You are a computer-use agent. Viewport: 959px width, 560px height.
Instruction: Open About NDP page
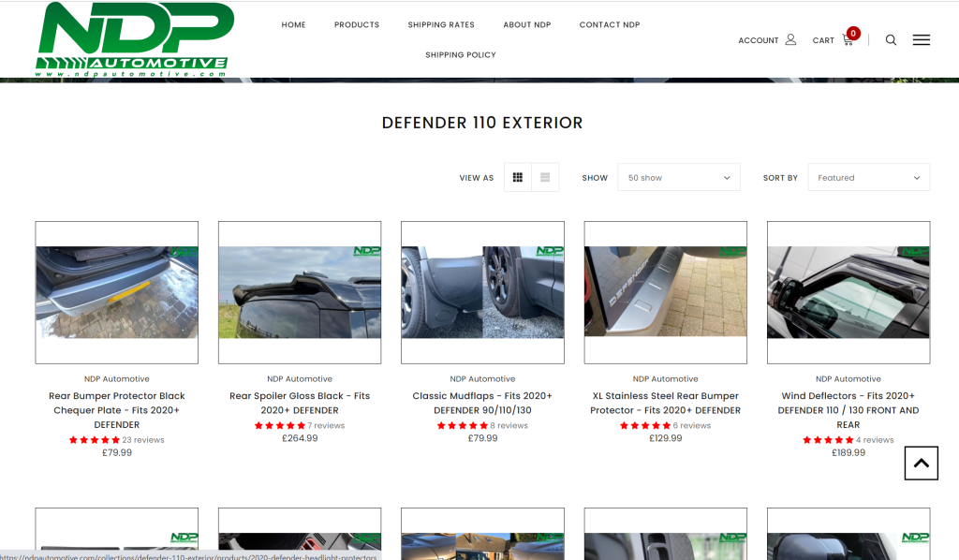[x=527, y=24]
